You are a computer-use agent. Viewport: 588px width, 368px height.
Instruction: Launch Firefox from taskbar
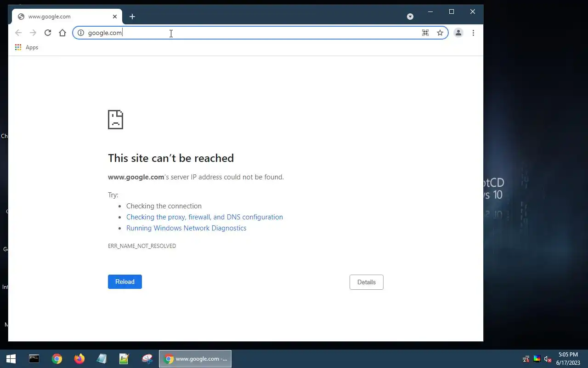coord(79,359)
